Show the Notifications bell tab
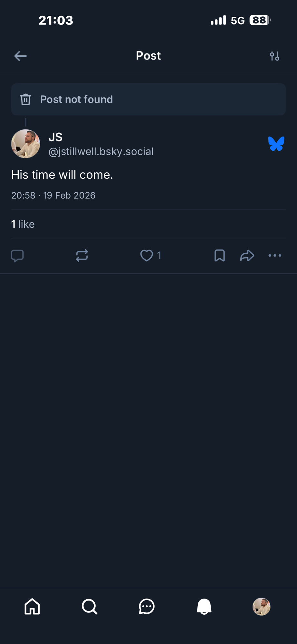Viewport: 297px width, 644px height. pos(204,607)
